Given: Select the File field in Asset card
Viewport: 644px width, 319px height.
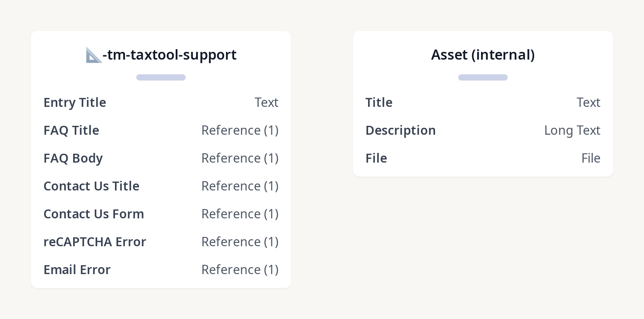Looking at the screenshot, I should (376, 158).
